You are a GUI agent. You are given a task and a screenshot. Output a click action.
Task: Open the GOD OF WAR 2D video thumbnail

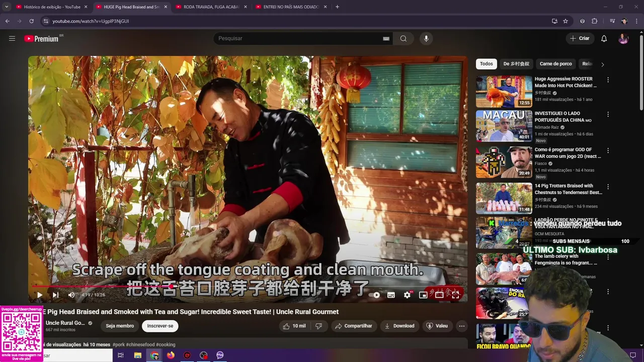click(504, 162)
